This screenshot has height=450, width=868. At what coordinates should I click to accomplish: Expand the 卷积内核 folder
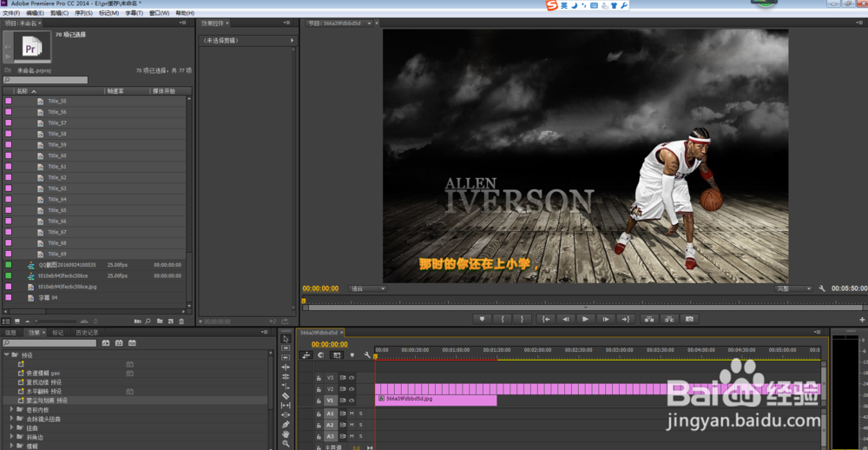coord(12,409)
